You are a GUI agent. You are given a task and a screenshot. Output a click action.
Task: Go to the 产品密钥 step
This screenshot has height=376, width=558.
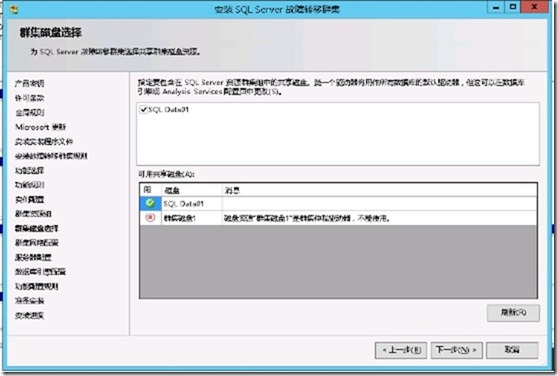[30, 83]
